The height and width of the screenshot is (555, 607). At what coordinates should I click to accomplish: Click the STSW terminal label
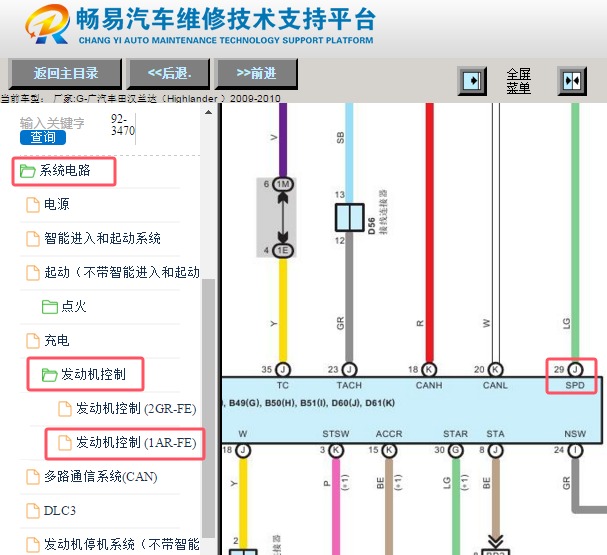[x=336, y=434]
